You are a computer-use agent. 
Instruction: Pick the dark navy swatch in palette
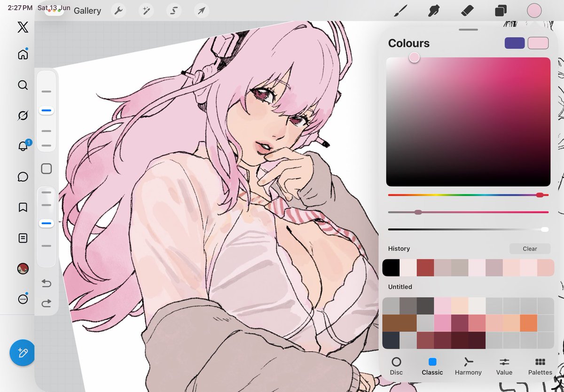click(x=391, y=340)
